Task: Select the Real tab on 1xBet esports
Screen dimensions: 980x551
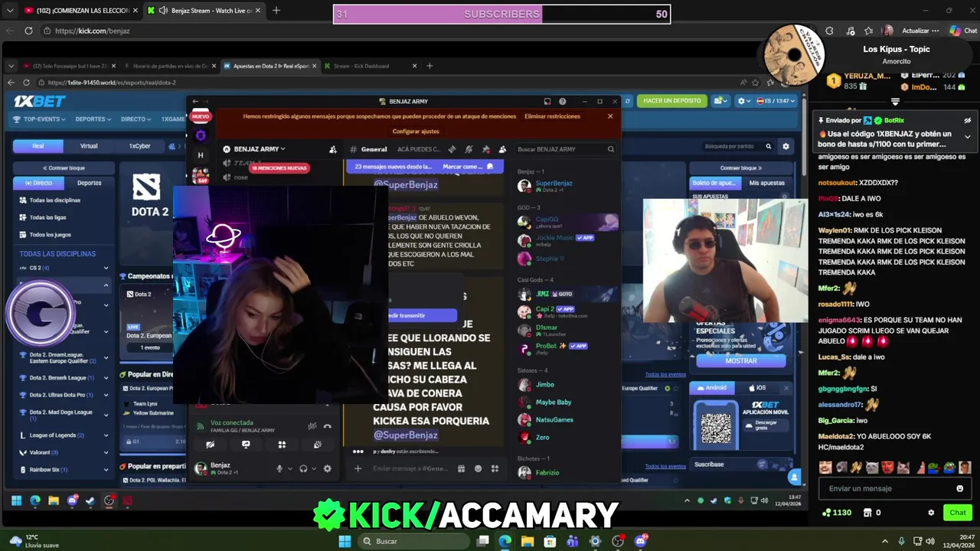Action: tap(38, 145)
